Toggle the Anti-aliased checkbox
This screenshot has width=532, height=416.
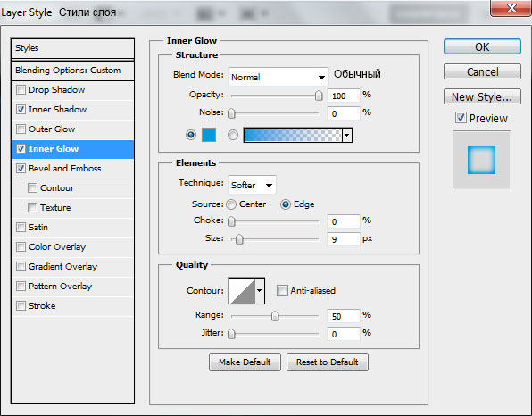[282, 291]
